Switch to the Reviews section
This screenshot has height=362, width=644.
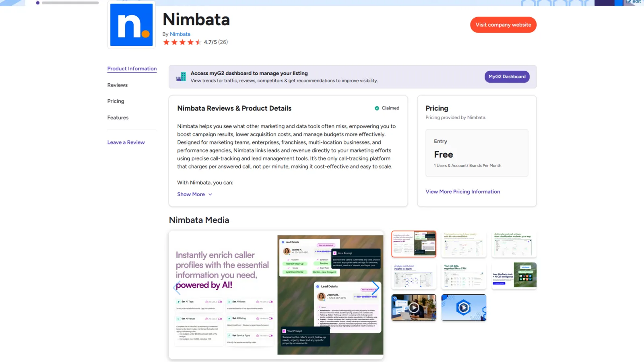tap(118, 85)
